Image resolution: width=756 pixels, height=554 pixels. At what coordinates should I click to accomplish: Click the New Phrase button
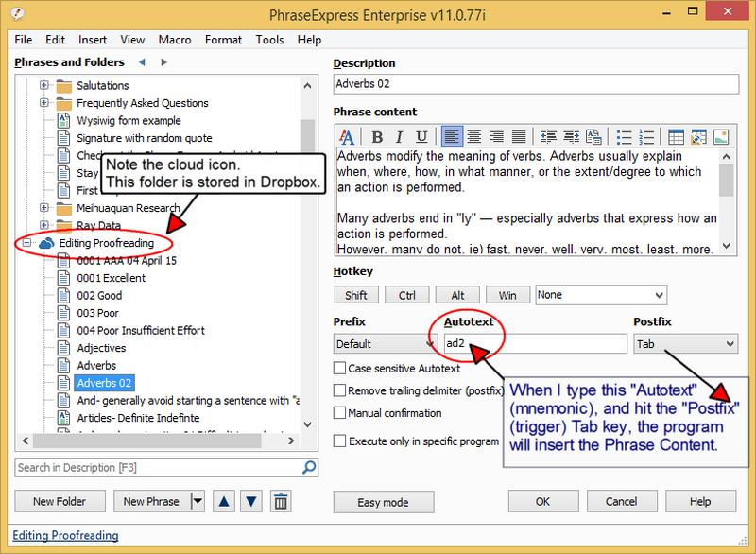click(x=151, y=501)
